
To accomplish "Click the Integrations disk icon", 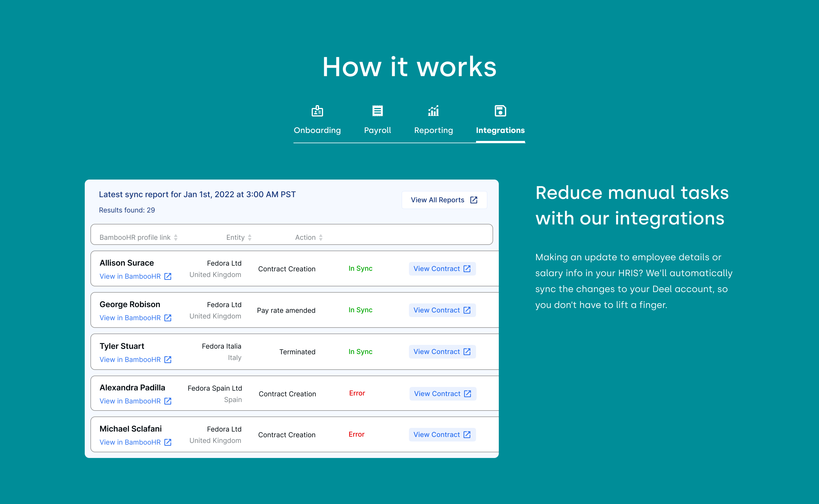I will [500, 111].
